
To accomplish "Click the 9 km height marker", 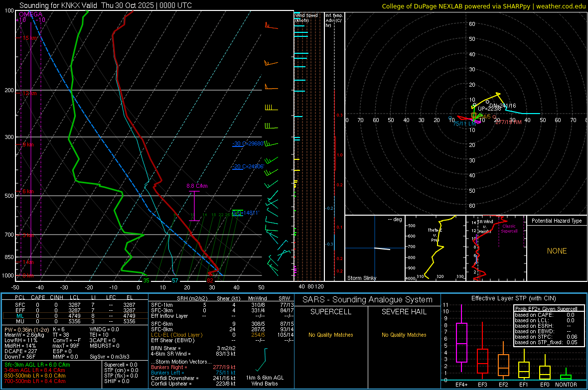I will coord(28,144).
